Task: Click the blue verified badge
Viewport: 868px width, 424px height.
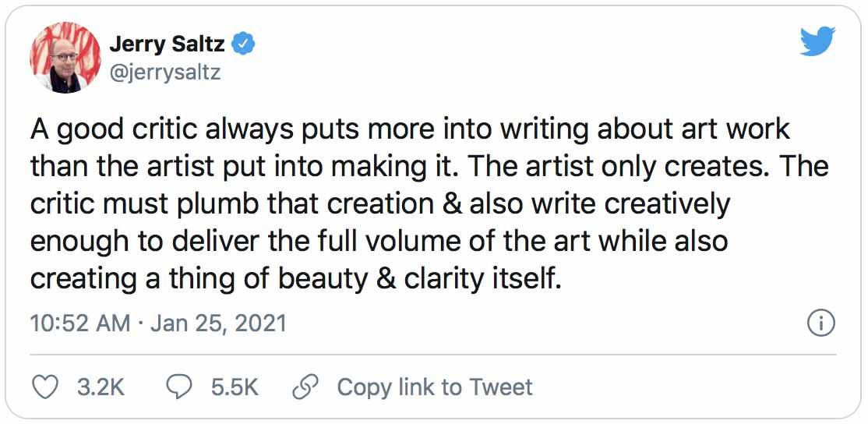Action: 245,44
